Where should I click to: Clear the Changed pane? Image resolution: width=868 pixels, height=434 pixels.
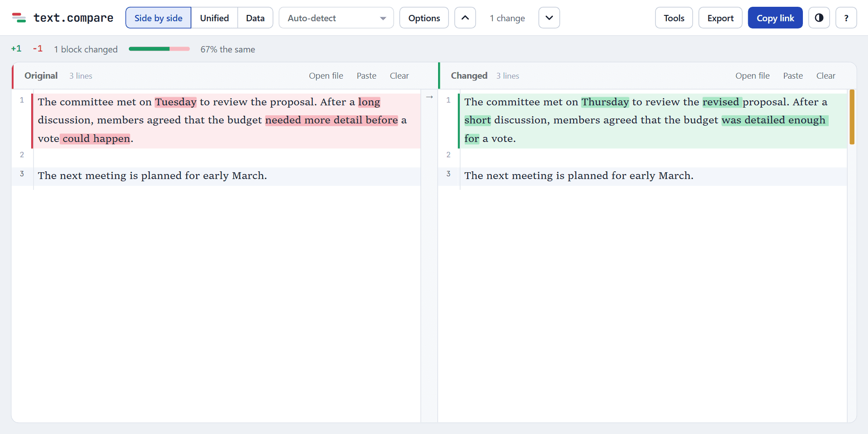(826, 76)
